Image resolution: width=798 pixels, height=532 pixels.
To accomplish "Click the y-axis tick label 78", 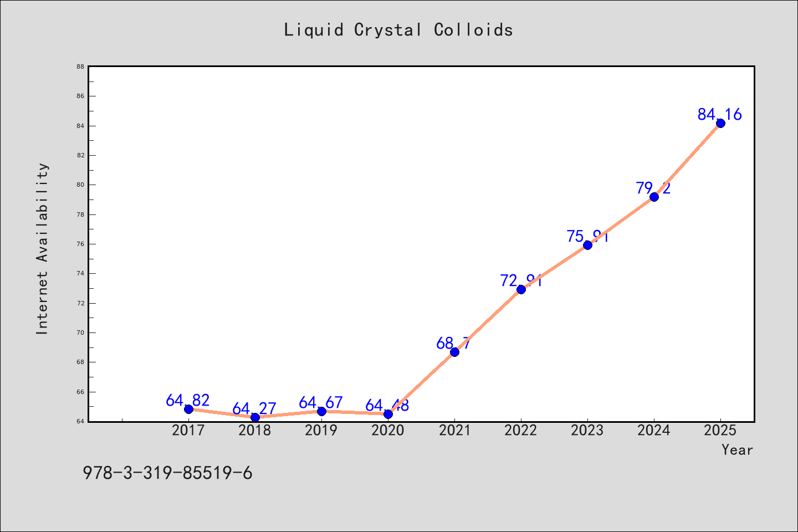I will click(80, 214).
